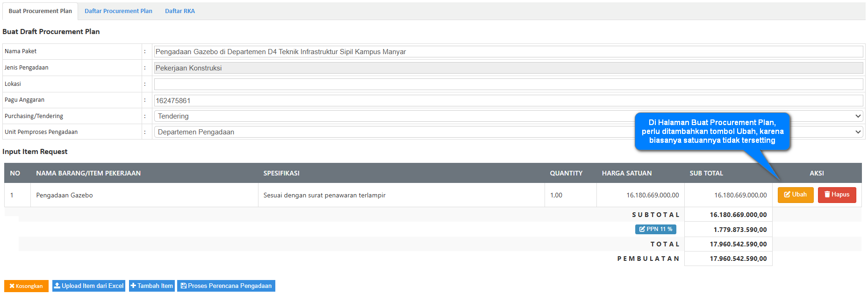
Task: Click the Pengadaan Gazebo item name cell
Action: coord(65,196)
